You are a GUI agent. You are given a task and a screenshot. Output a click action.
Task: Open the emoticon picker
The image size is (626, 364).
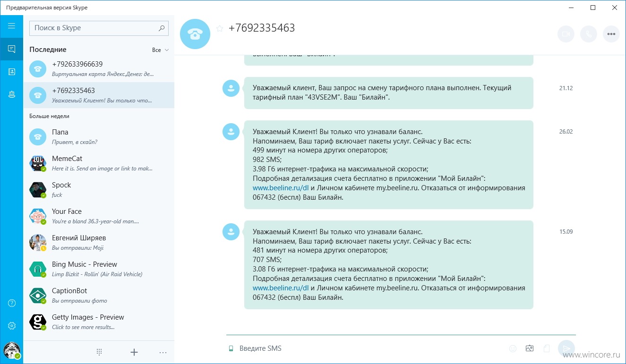tap(513, 348)
